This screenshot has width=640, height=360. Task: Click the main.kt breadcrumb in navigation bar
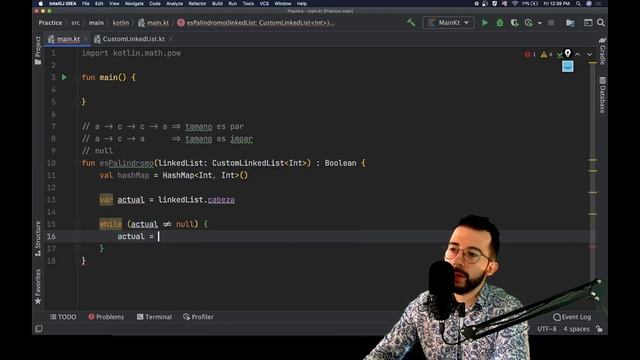pyautogui.click(x=153, y=23)
